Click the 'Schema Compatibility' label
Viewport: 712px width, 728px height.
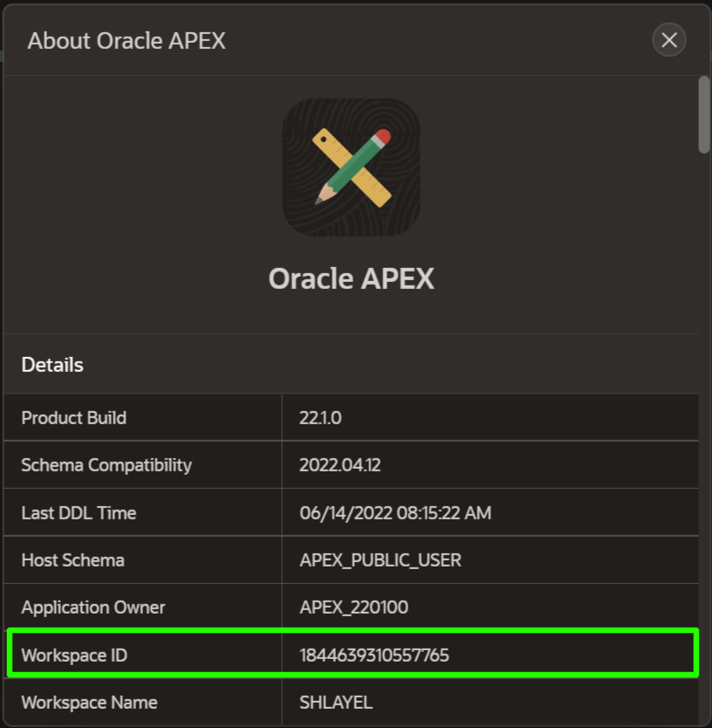[x=106, y=465]
